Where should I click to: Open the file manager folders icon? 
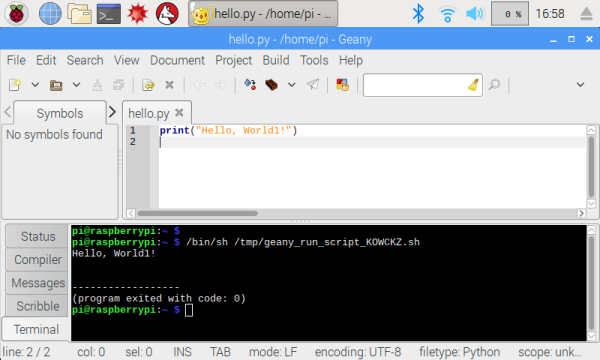click(x=80, y=13)
